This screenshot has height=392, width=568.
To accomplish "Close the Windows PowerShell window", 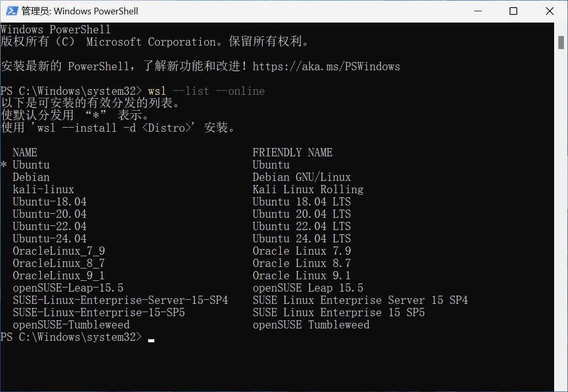I will (x=550, y=11).
